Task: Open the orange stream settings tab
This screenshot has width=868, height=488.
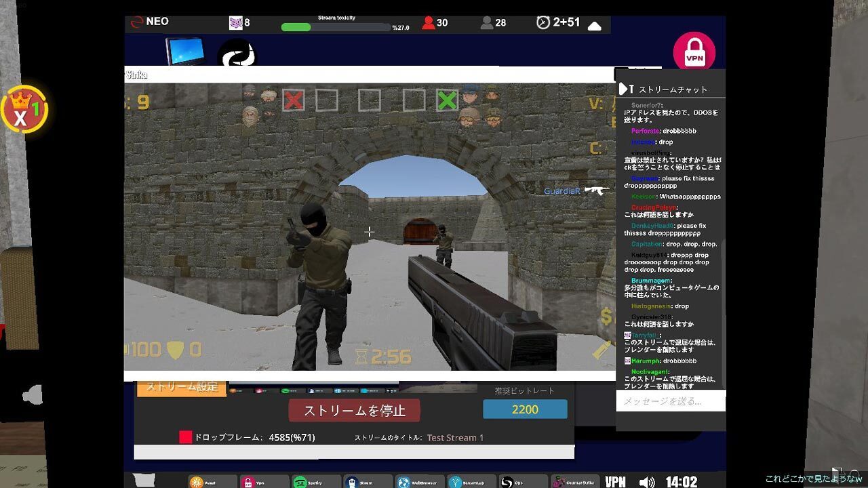Action: (x=182, y=388)
